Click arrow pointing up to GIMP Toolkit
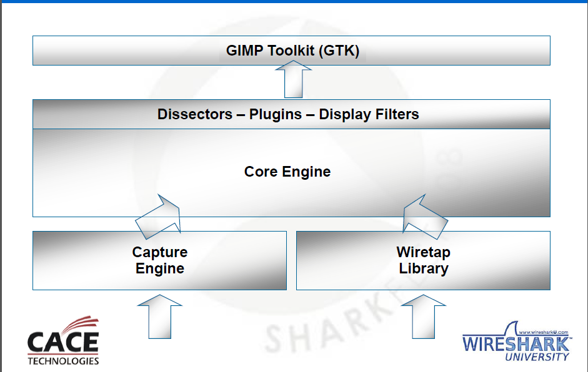 click(x=293, y=79)
